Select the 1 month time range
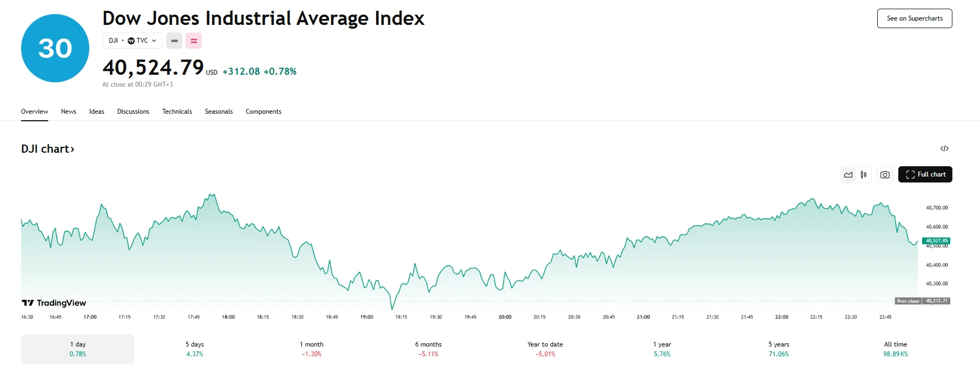This screenshot has width=980, height=372. click(312, 349)
